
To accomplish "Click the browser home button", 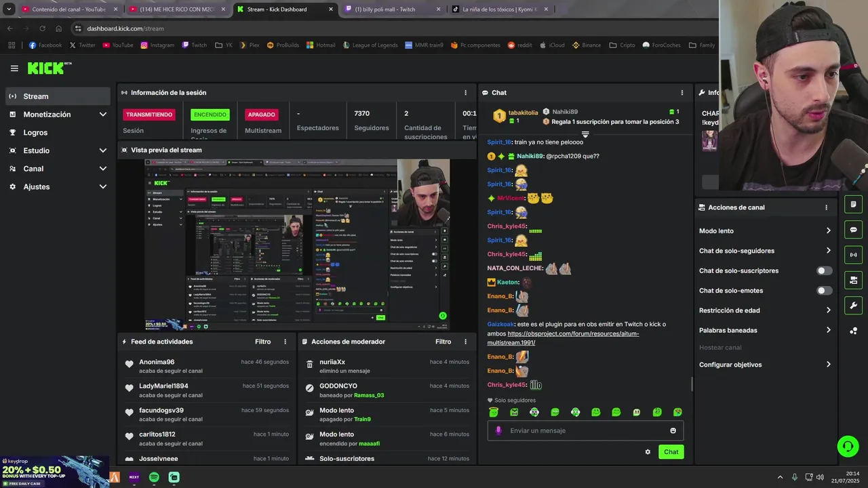I will [x=58, y=28].
